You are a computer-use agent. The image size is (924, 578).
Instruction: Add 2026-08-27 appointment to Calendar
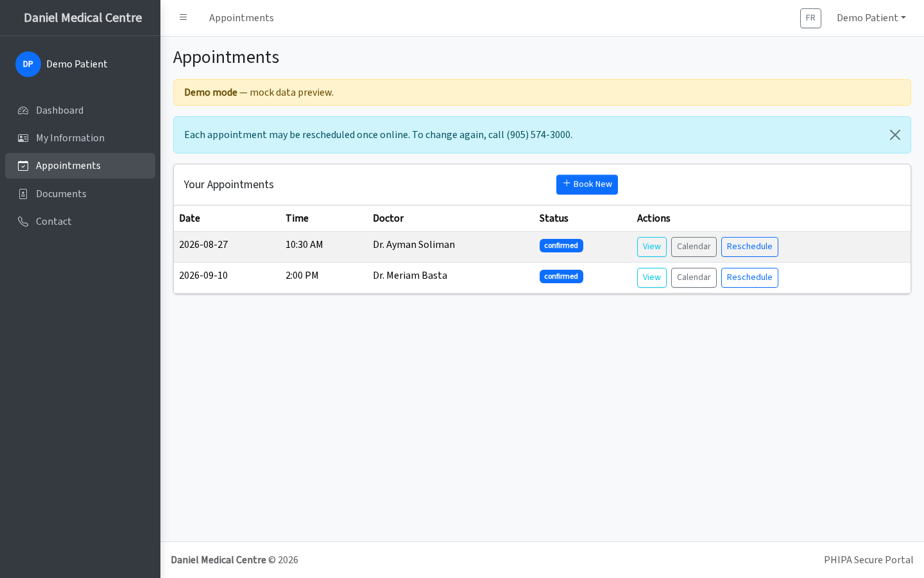pyautogui.click(x=694, y=247)
